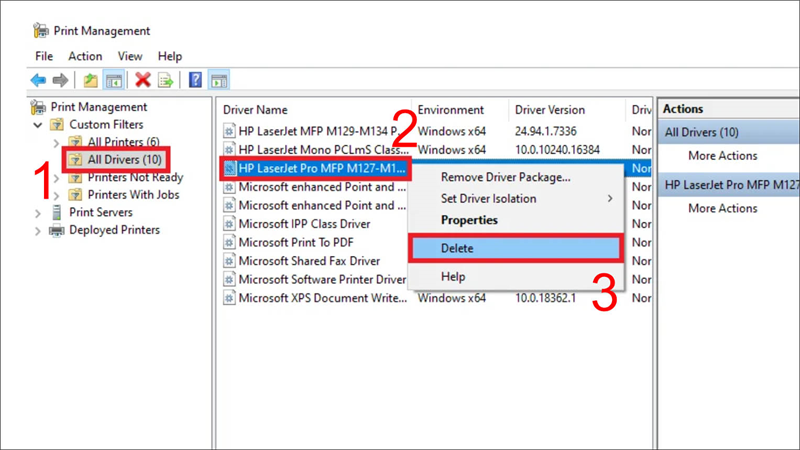The image size is (800, 450).
Task: Click driver version 10.0.10240.16384
Action: [557, 150]
